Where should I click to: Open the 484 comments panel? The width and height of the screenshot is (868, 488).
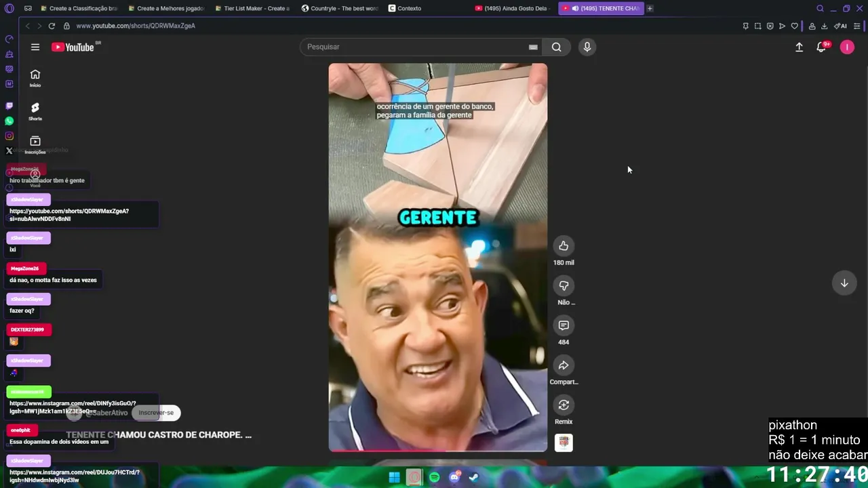click(564, 325)
